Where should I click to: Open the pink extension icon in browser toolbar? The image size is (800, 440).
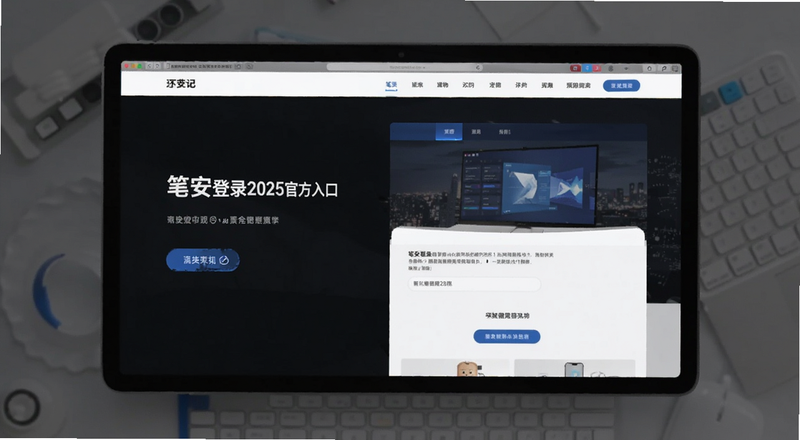tap(596, 68)
